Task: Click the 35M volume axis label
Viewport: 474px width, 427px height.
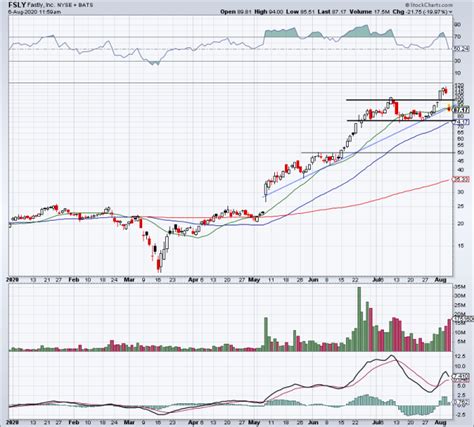Action: pyautogui.click(x=459, y=287)
